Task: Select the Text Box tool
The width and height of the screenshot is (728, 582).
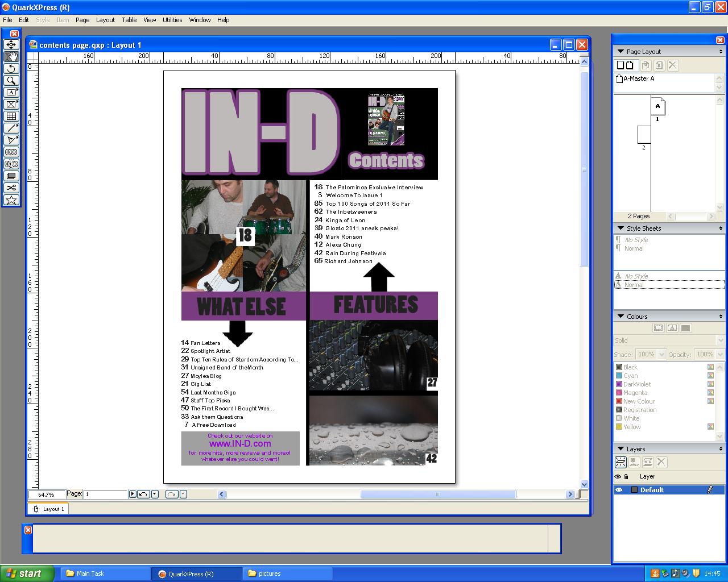Action: click(x=11, y=92)
